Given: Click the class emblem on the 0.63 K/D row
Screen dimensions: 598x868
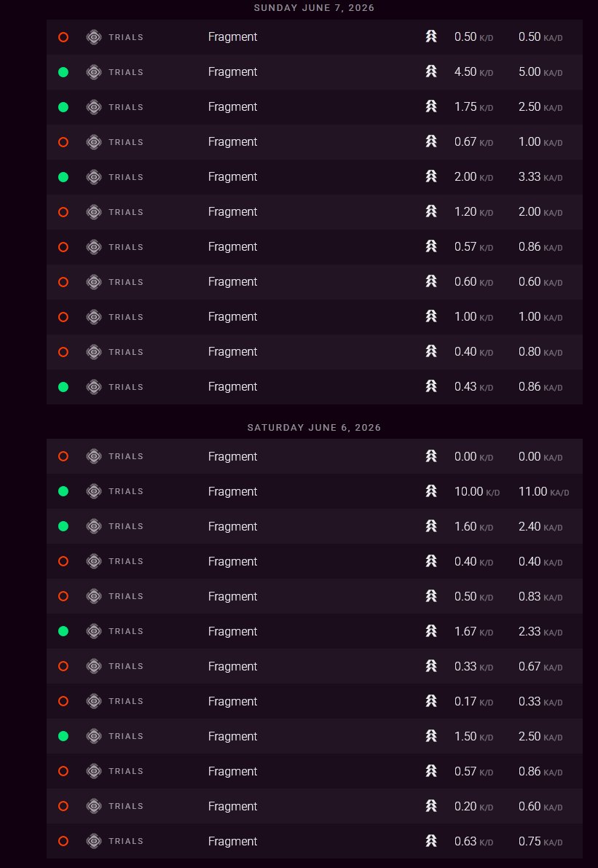Looking at the screenshot, I should click(431, 841).
